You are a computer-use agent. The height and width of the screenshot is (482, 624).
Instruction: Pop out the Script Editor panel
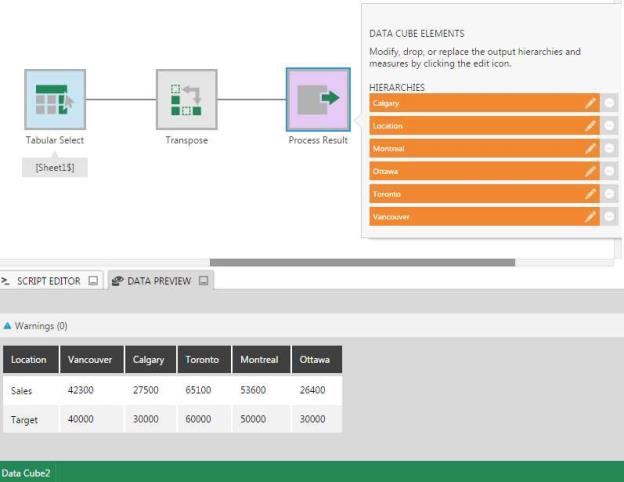[x=93, y=281]
